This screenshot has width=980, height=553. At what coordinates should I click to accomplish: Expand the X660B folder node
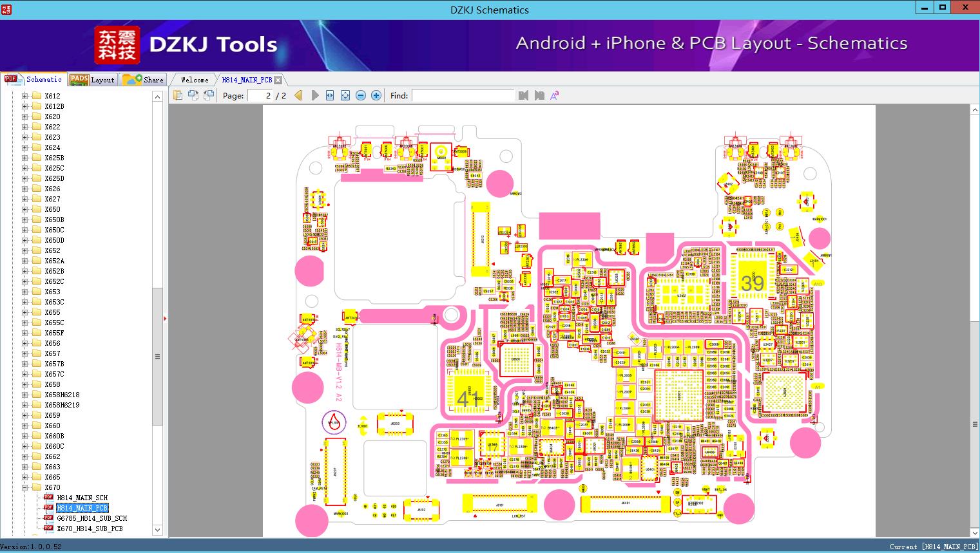click(25, 436)
